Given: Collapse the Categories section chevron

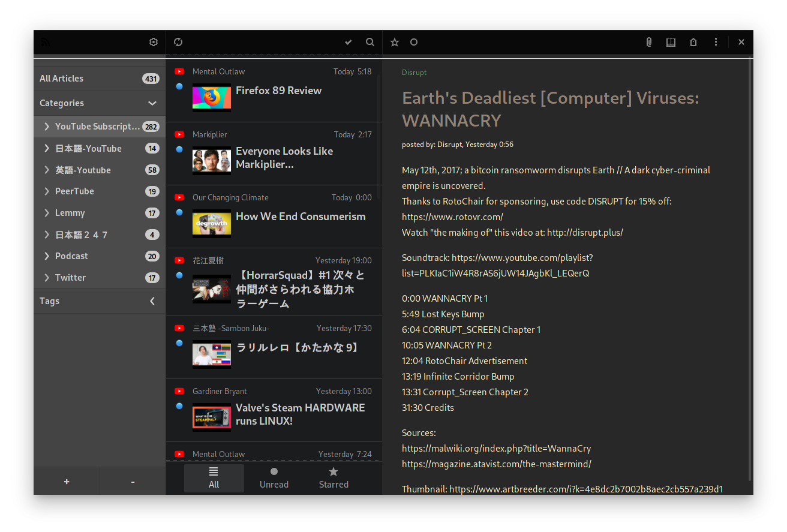Looking at the screenshot, I should click(x=152, y=103).
